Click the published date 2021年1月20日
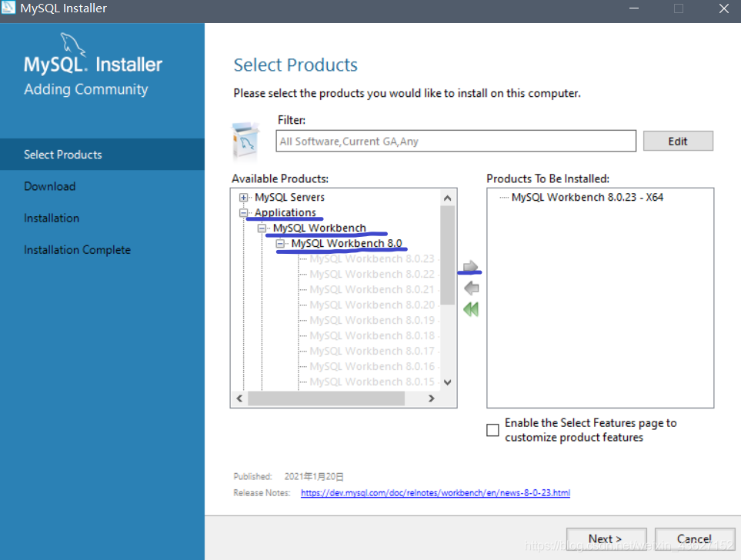Screen dimensions: 741x560 (314, 476)
